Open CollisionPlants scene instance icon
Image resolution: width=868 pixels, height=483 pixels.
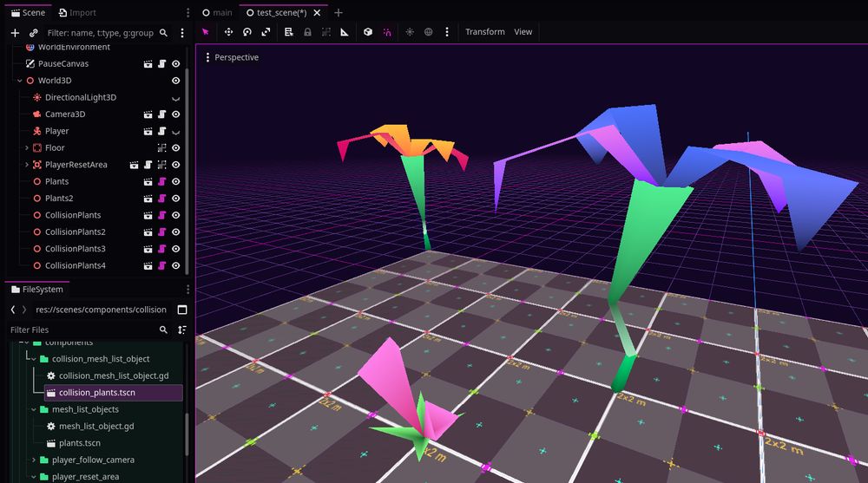(x=148, y=215)
